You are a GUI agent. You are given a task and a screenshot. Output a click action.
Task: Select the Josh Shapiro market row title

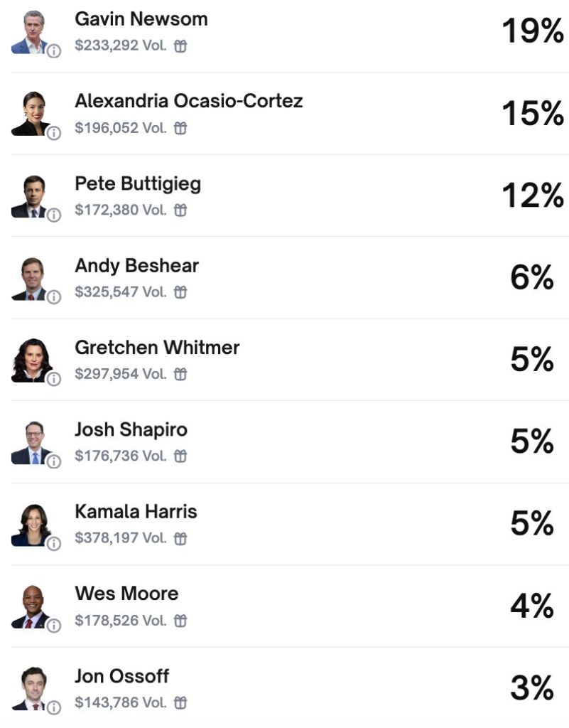(x=131, y=430)
